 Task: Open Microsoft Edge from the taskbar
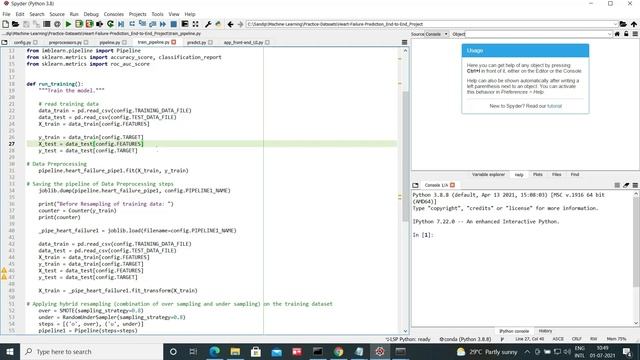click(214, 351)
